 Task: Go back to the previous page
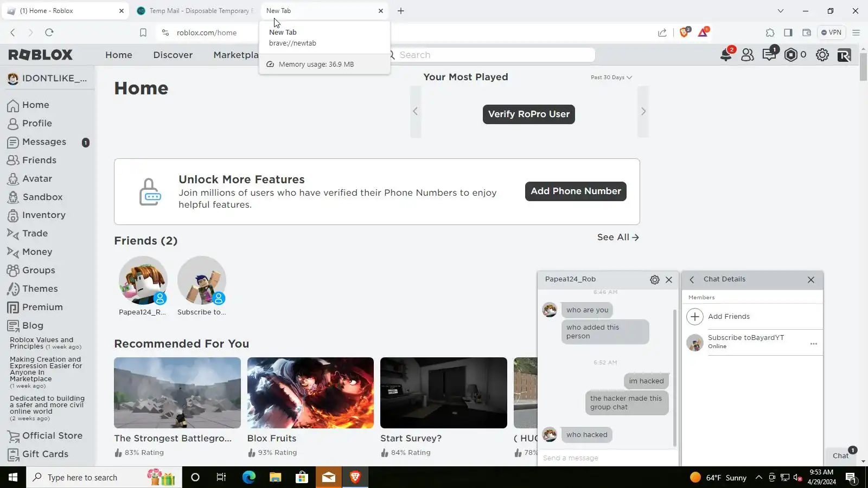[x=13, y=33]
